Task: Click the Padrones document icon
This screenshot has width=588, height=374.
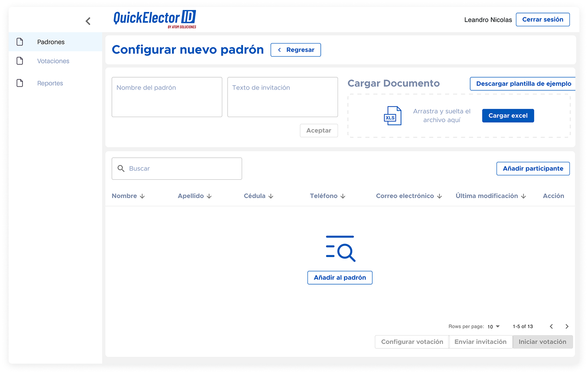Action: point(19,42)
